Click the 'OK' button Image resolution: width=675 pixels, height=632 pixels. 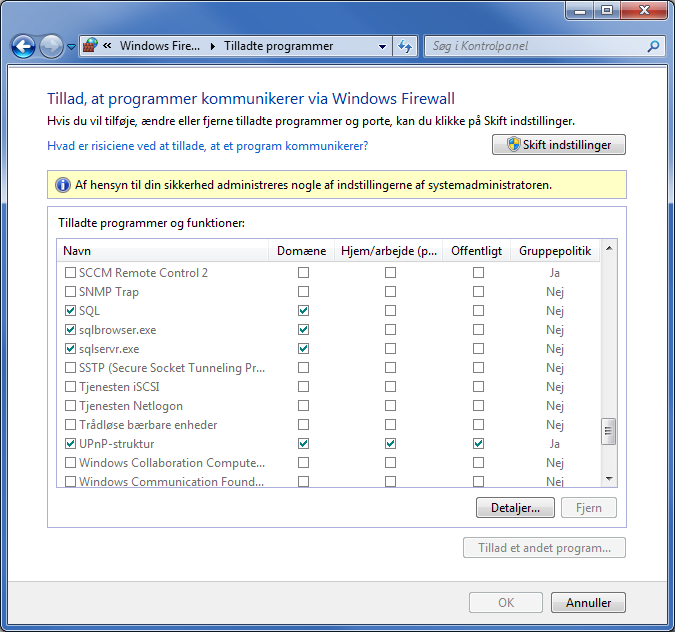point(506,602)
